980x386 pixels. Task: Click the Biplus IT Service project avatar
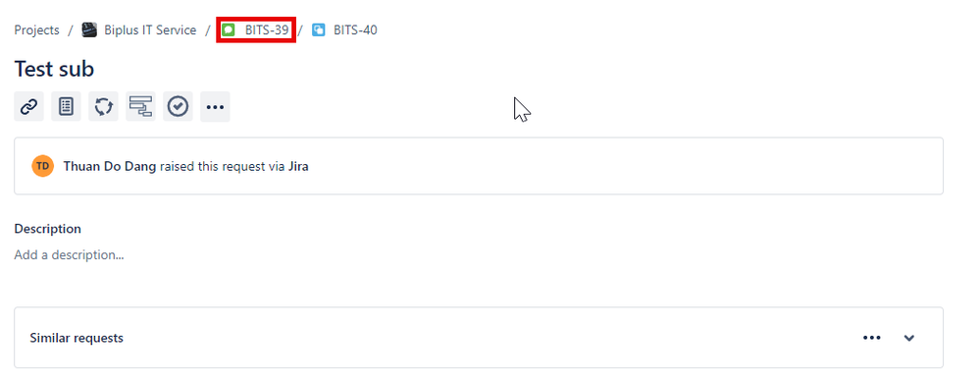click(x=89, y=30)
